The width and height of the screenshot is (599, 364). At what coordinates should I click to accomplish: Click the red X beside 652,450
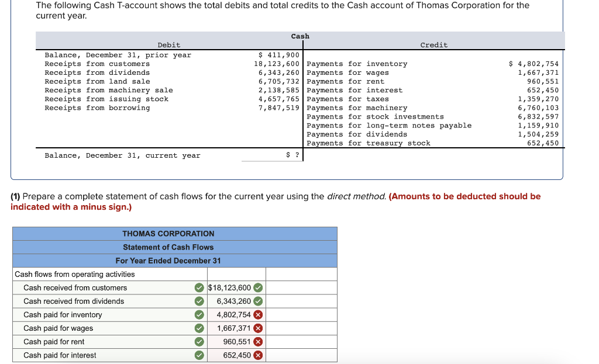coord(257,355)
